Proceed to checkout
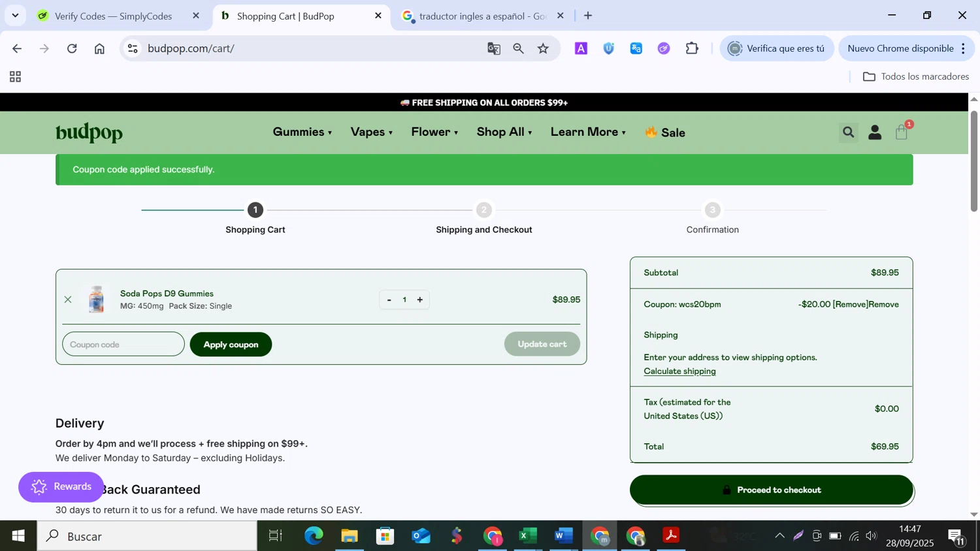This screenshot has height=551, width=980. pos(772,490)
